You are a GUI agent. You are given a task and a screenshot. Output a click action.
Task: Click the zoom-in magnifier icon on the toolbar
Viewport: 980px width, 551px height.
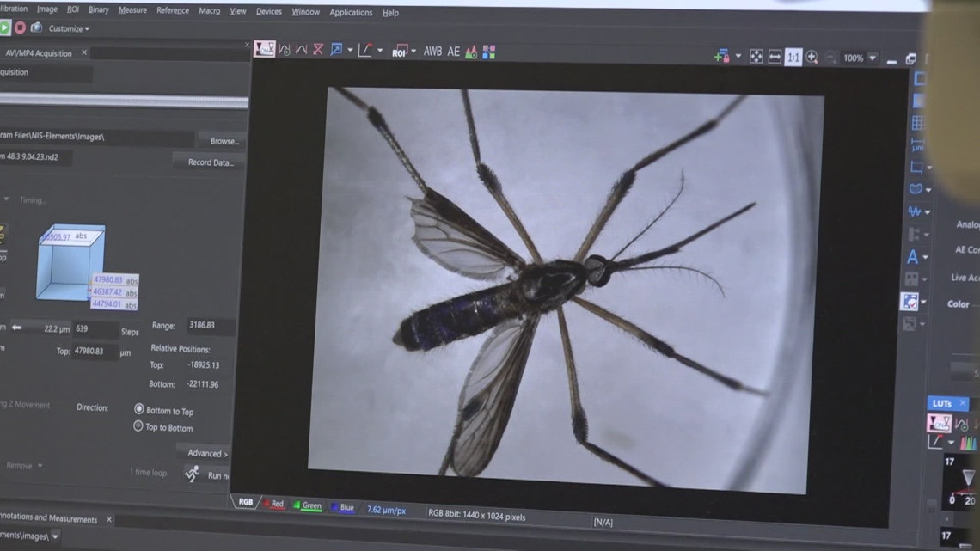(812, 58)
